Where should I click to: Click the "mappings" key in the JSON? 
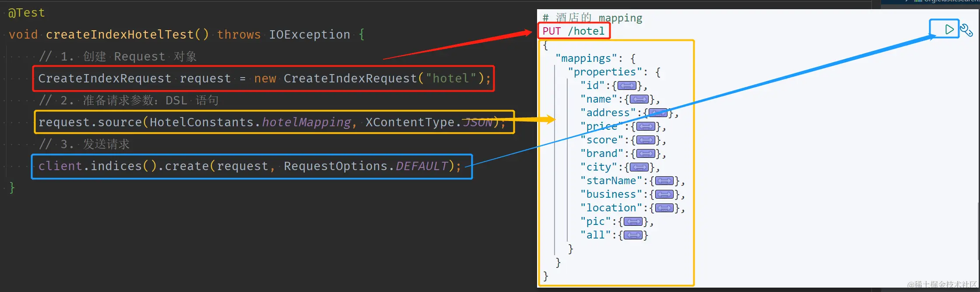(x=586, y=58)
